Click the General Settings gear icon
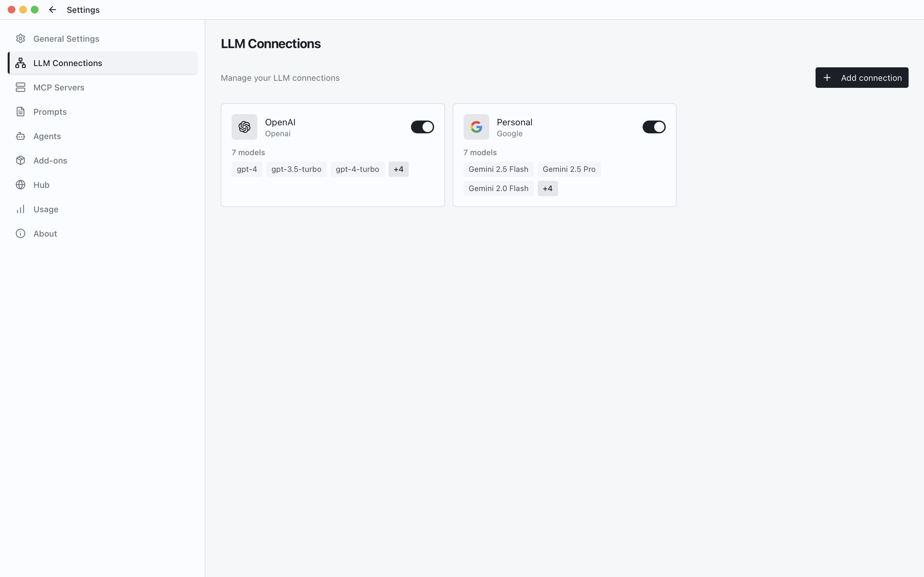The width and height of the screenshot is (924, 577). pyautogui.click(x=21, y=38)
